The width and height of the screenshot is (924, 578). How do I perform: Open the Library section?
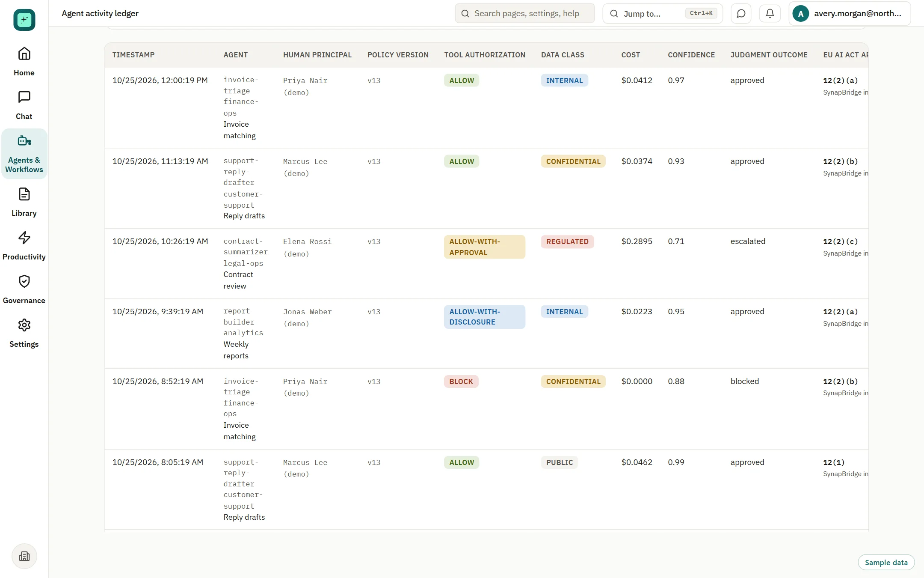[x=24, y=202]
